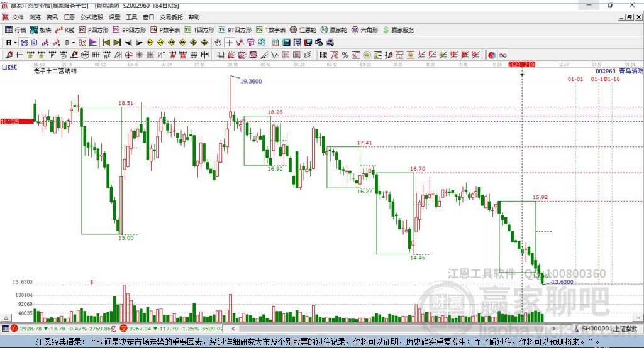Open the P数字表 tool
Viewport: 644px width, 348px height.
[x=165, y=30]
